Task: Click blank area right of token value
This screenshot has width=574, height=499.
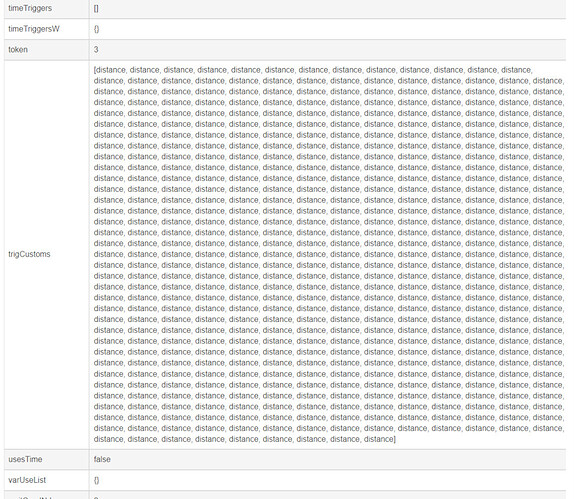Action: tap(329, 49)
